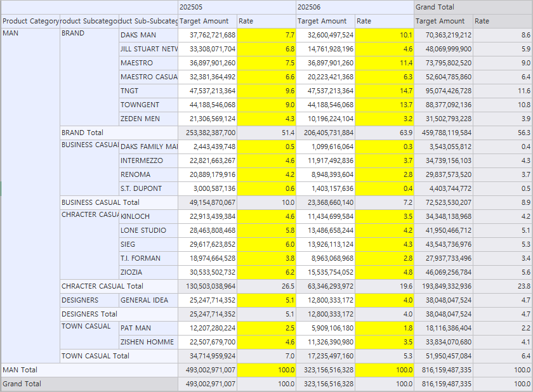533x392 pixels.
Task: Click the BRAND subtotal 253,382,387,700
Action: click(207, 133)
